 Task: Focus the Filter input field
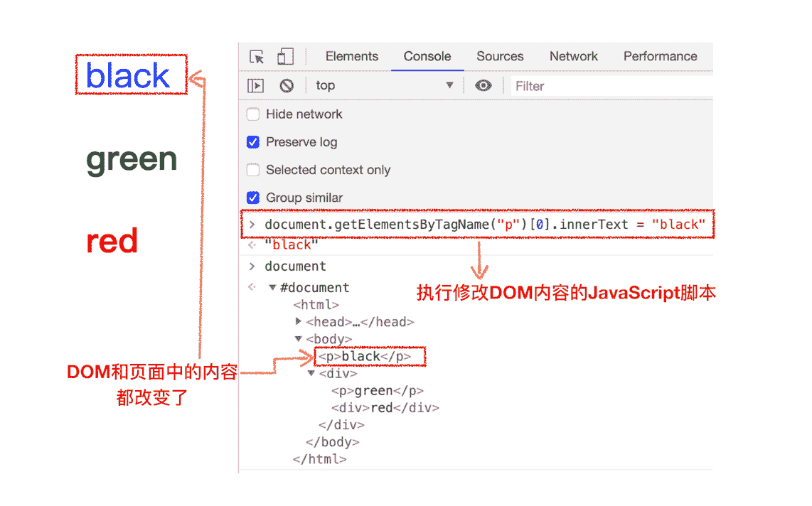(612, 86)
